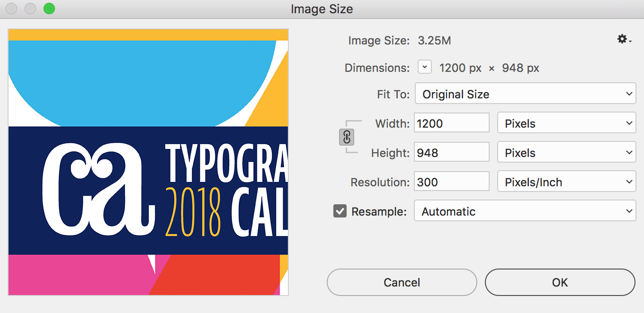Image resolution: width=644 pixels, height=313 pixels.
Task: Open the Resample method Automatic dropdown
Action: (525, 211)
